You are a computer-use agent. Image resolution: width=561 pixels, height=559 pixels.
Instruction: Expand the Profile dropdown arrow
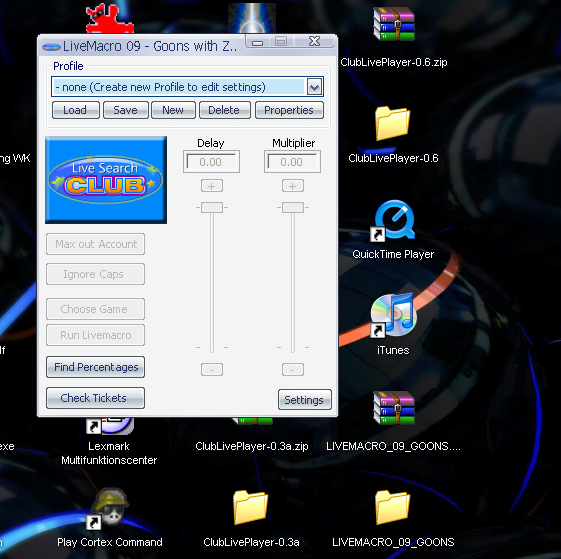(314, 87)
